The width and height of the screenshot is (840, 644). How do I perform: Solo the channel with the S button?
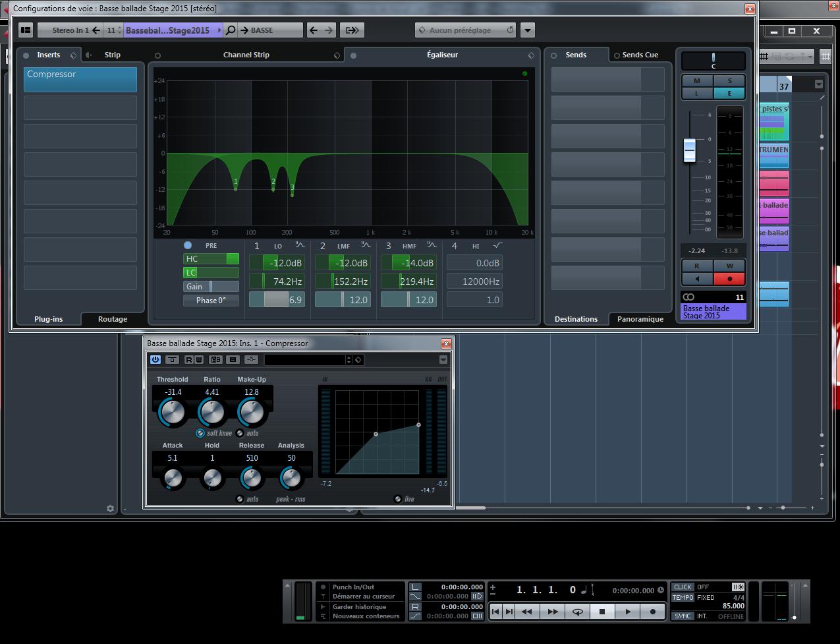click(x=729, y=81)
